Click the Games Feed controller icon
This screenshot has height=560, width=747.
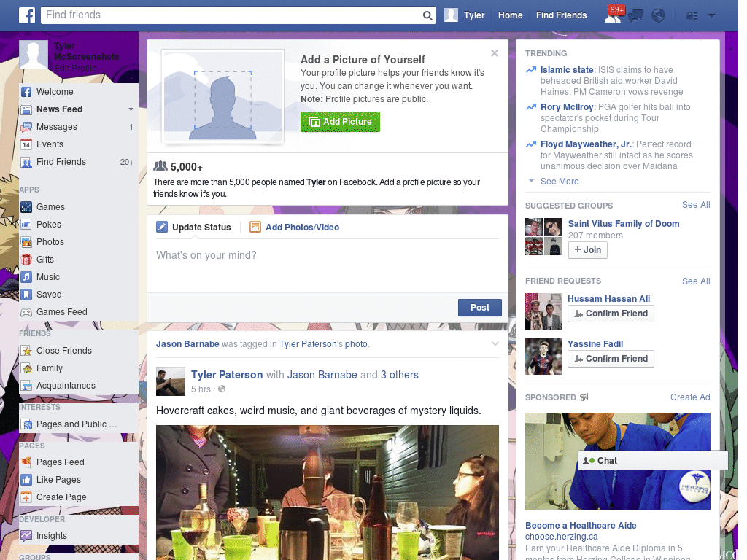click(x=26, y=312)
